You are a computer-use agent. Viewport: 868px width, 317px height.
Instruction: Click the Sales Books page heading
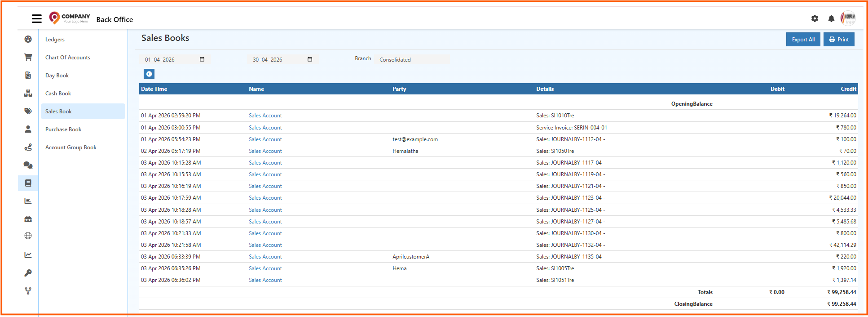tap(165, 38)
